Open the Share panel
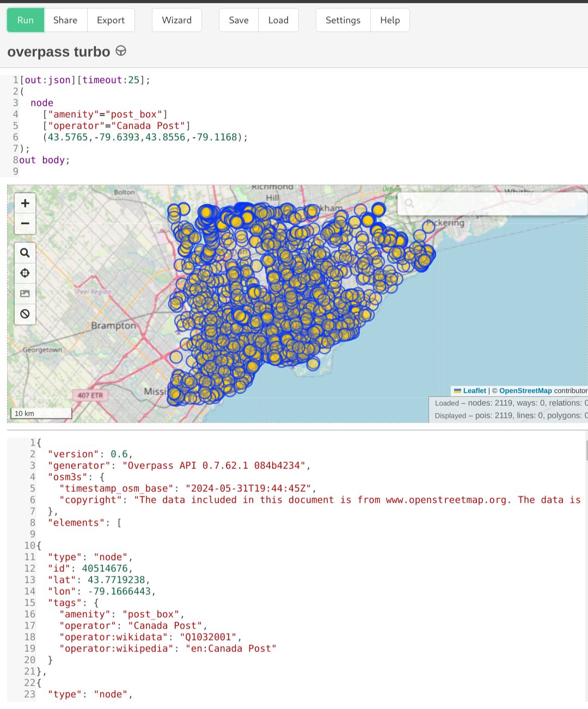Screen dimensions: 588x709 (x=65, y=20)
